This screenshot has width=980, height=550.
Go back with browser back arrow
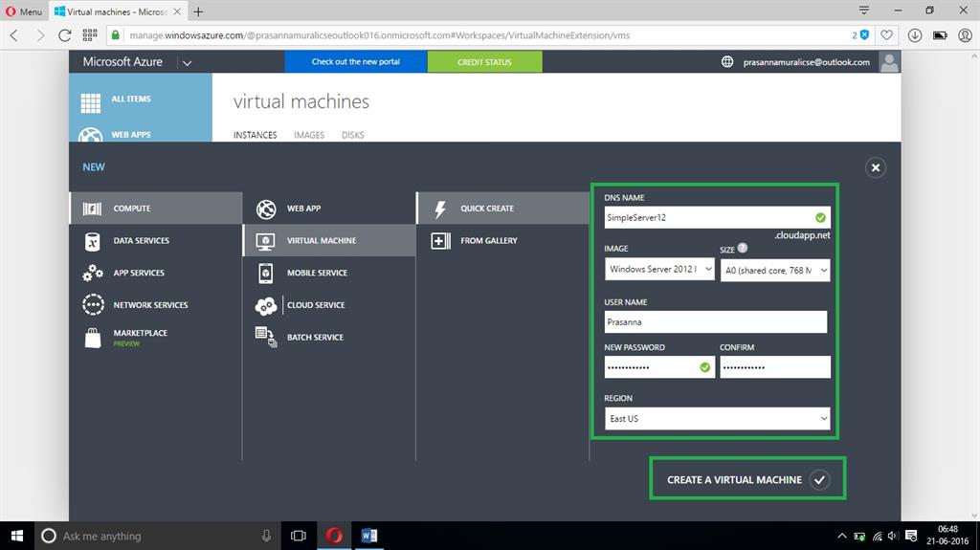pyautogui.click(x=14, y=35)
